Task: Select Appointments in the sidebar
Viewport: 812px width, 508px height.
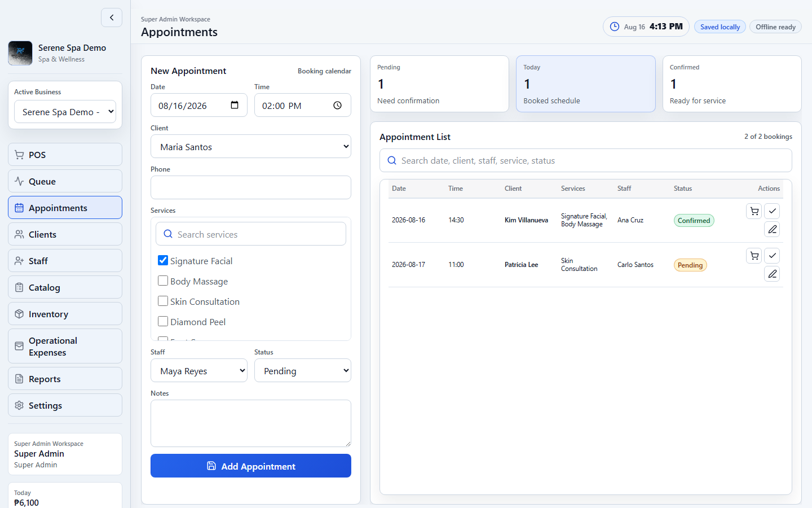Action: coord(65,208)
